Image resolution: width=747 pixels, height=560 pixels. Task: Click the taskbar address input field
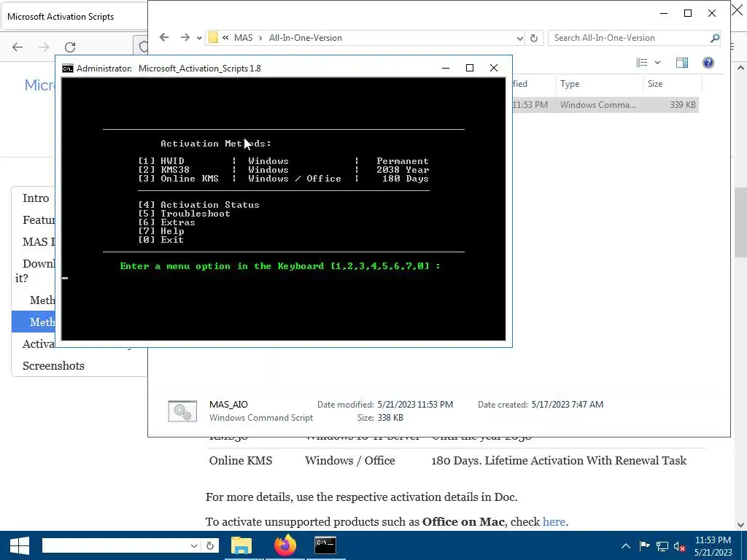[x=115, y=545]
